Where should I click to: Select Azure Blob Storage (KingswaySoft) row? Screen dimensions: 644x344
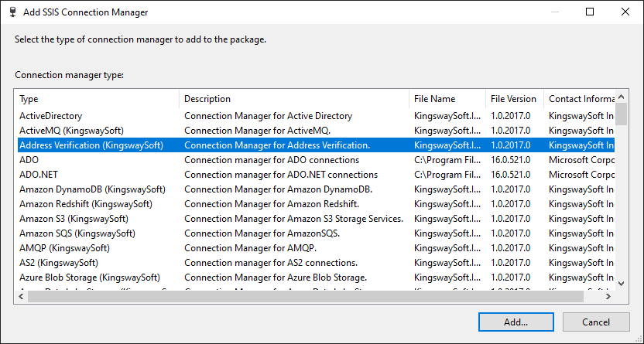click(x=316, y=278)
